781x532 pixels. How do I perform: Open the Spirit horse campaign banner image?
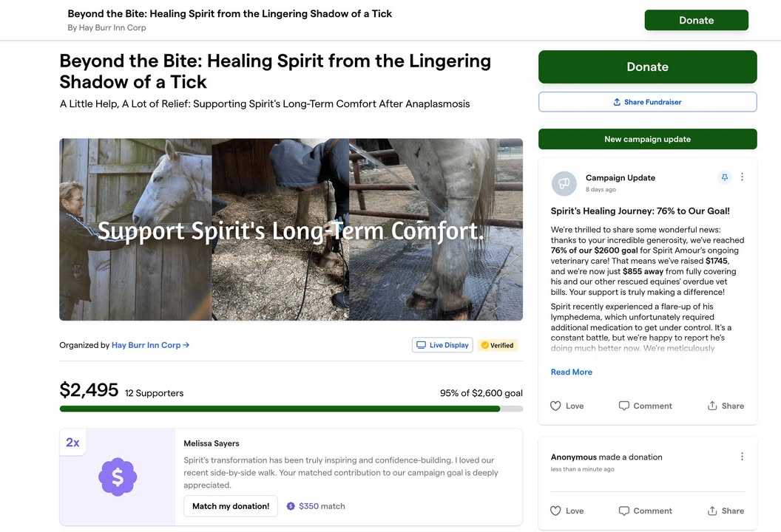pyautogui.click(x=291, y=229)
